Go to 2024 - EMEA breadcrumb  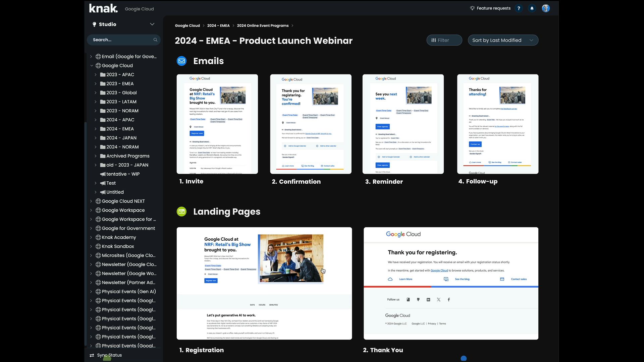pyautogui.click(x=218, y=25)
